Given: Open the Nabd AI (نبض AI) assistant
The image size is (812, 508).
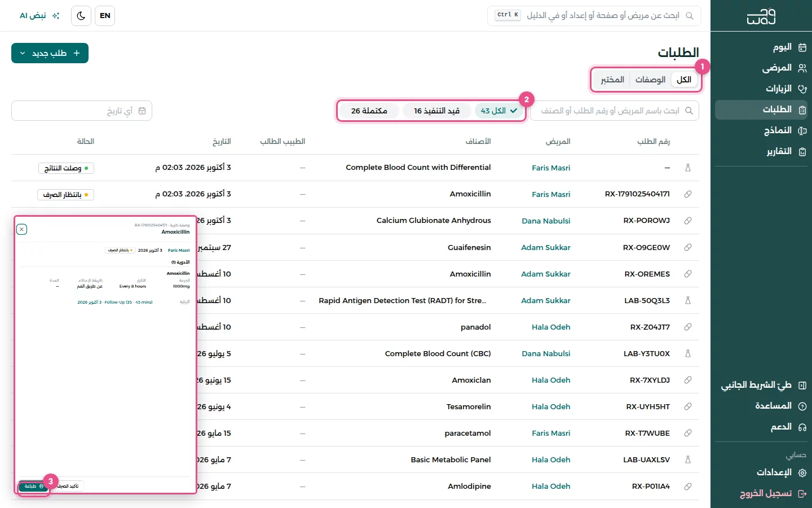Looking at the screenshot, I should tap(39, 16).
